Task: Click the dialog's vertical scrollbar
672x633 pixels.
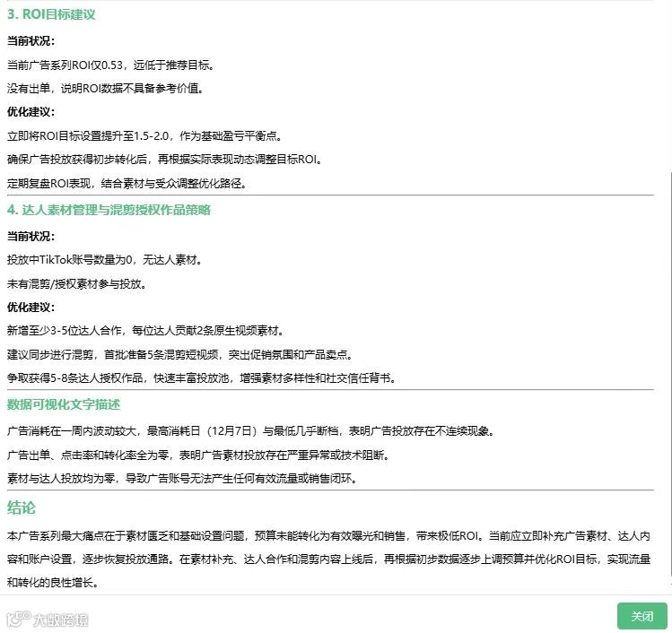Action: point(670,373)
